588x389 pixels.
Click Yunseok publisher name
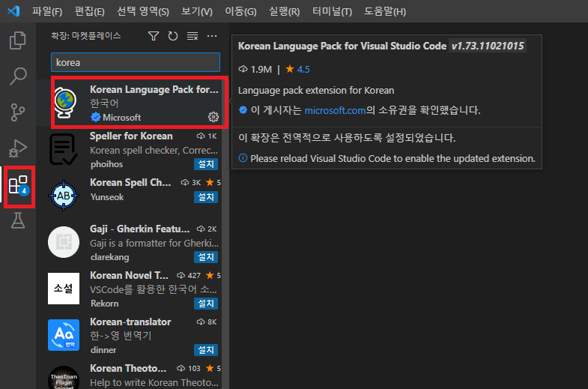click(x=107, y=197)
